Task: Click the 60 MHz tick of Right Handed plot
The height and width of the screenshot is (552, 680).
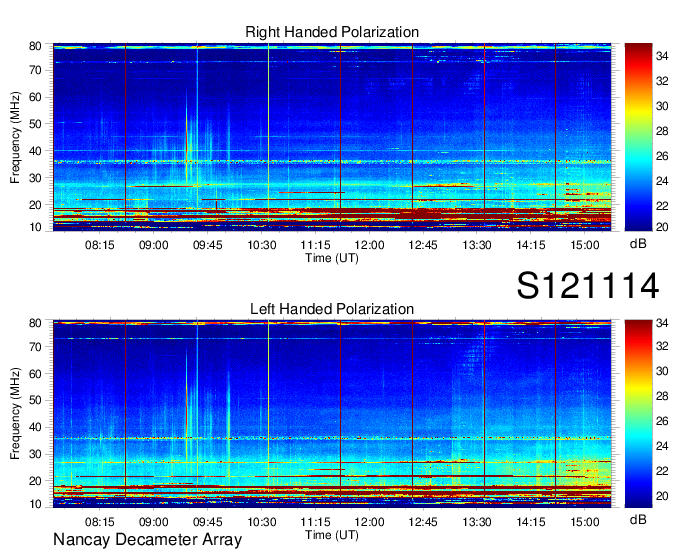Action: pos(35,97)
